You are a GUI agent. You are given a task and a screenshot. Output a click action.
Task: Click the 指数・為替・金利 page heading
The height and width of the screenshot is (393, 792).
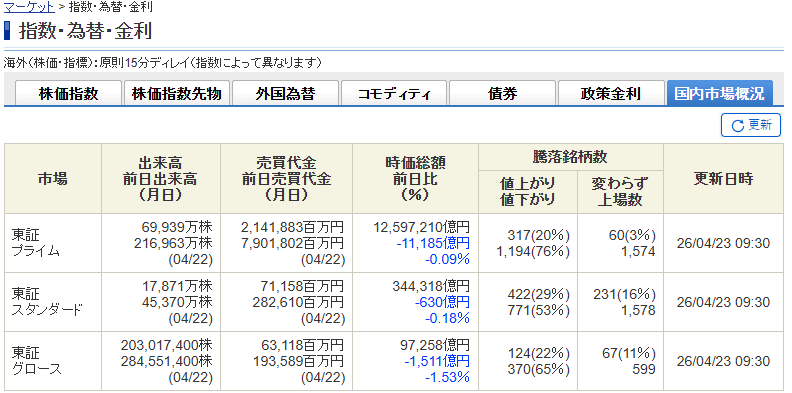[x=85, y=31]
